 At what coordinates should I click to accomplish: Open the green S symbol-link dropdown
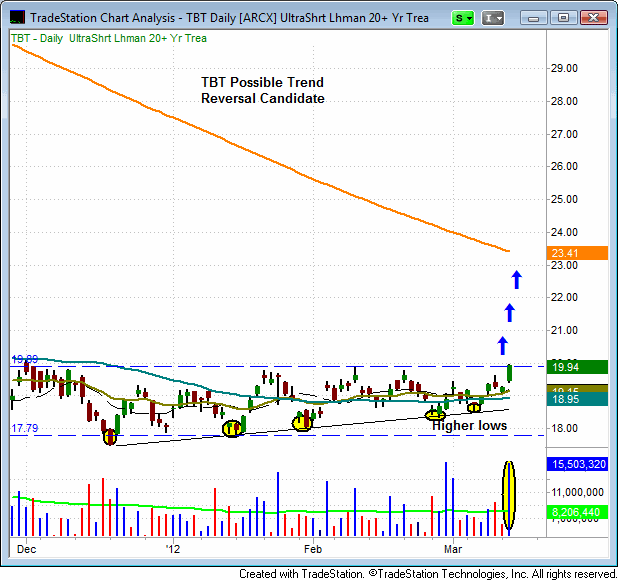pos(463,18)
